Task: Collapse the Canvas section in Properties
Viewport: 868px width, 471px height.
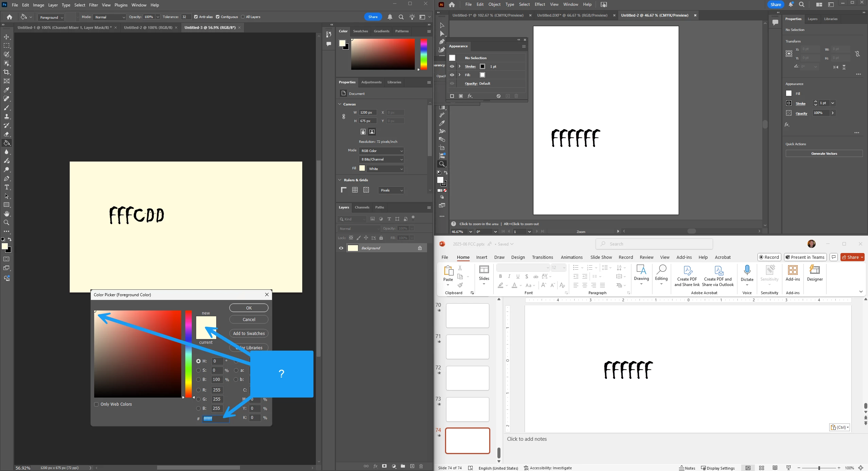Action: pos(340,104)
